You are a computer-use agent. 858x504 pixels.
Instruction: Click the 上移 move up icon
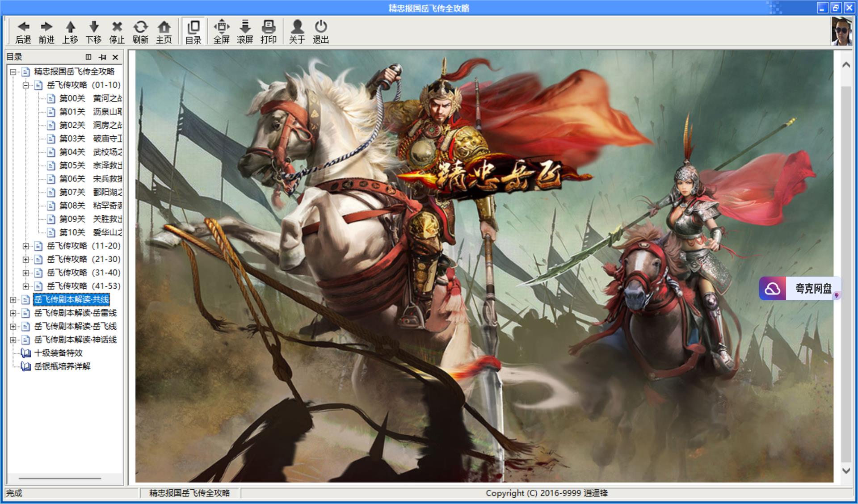[70, 27]
